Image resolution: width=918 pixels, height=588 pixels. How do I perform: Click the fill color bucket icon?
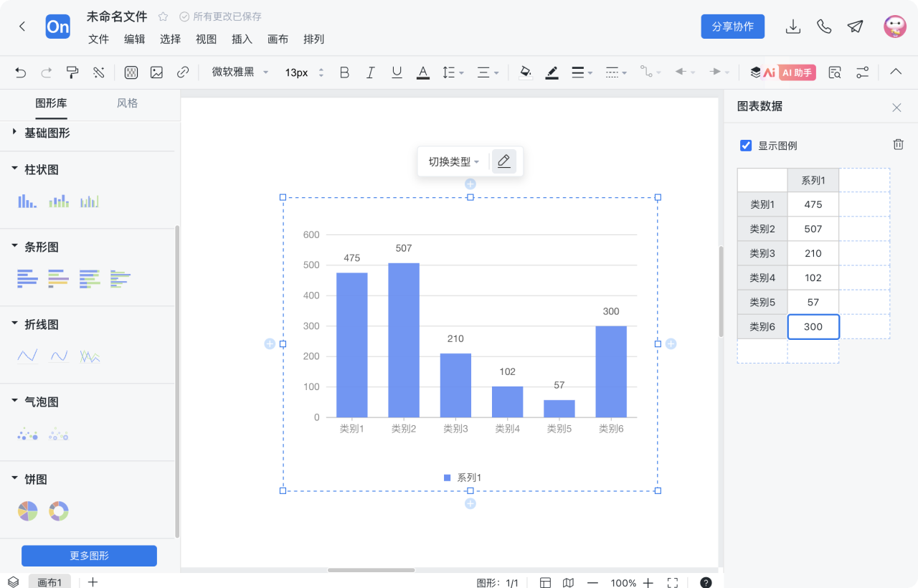pyautogui.click(x=525, y=72)
